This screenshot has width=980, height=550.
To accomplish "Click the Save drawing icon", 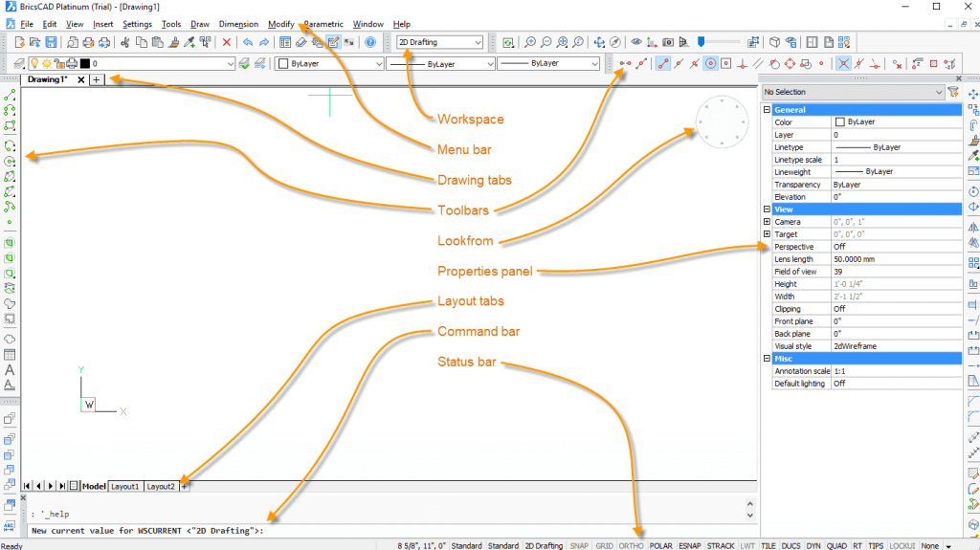I will pyautogui.click(x=51, y=42).
